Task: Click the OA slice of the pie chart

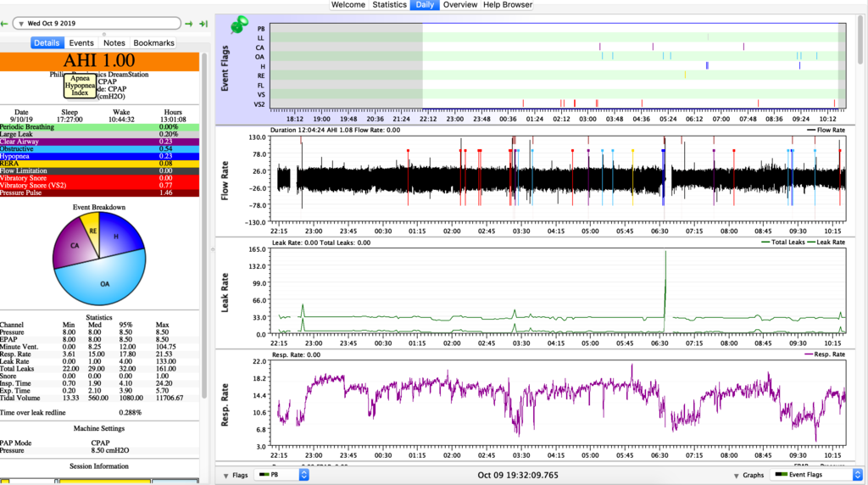Action: click(104, 282)
